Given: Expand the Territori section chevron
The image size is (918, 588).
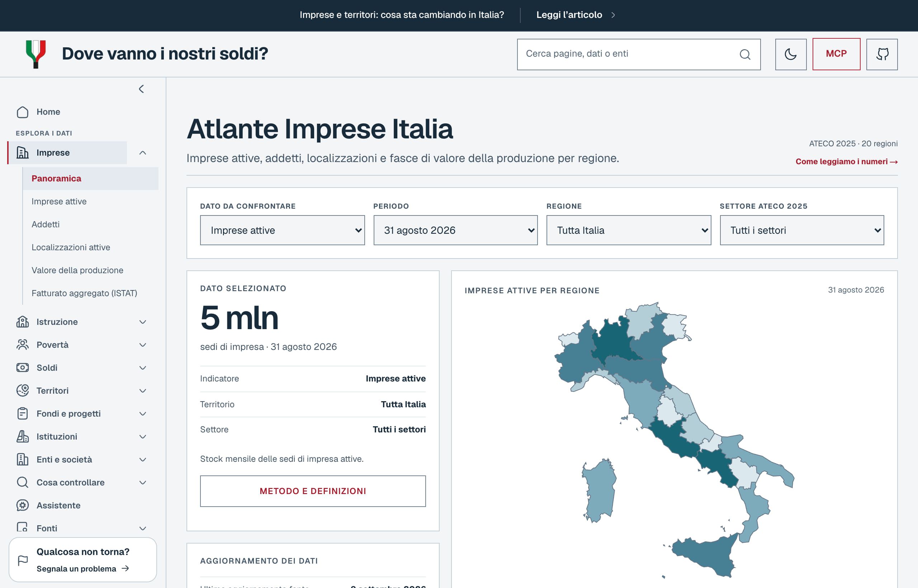Looking at the screenshot, I should 143,390.
